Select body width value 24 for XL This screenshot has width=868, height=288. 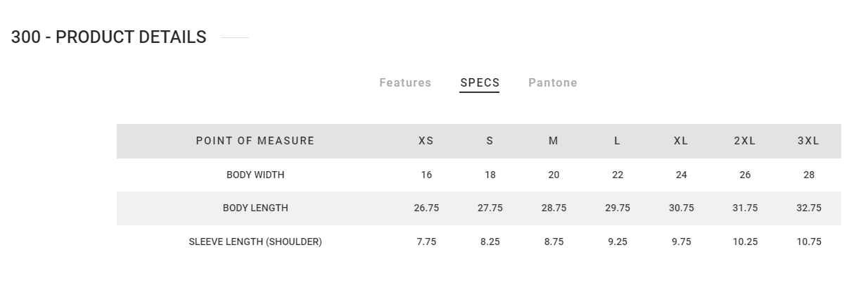pyautogui.click(x=681, y=175)
